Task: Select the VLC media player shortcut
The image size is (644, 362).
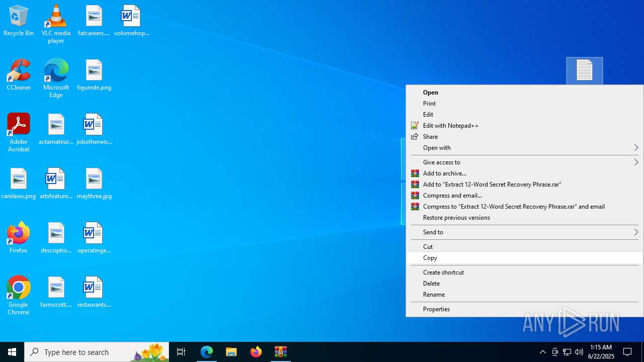Action: click(x=56, y=24)
